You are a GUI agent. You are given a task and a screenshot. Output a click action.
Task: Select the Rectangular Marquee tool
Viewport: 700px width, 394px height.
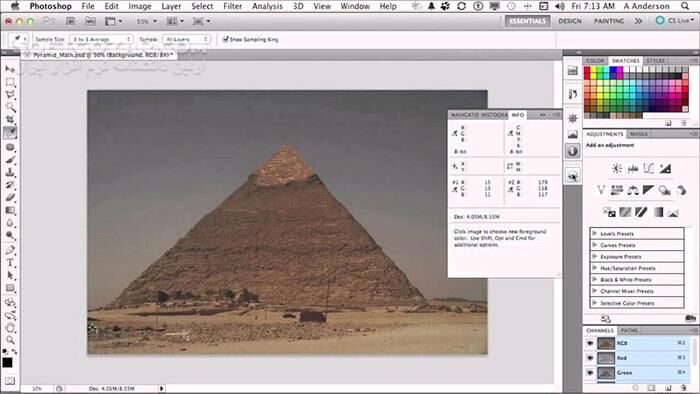pos(10,82)
